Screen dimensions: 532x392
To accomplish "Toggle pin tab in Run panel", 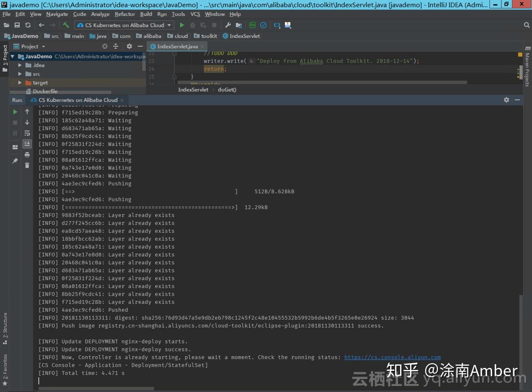I will tap(15, 161).
